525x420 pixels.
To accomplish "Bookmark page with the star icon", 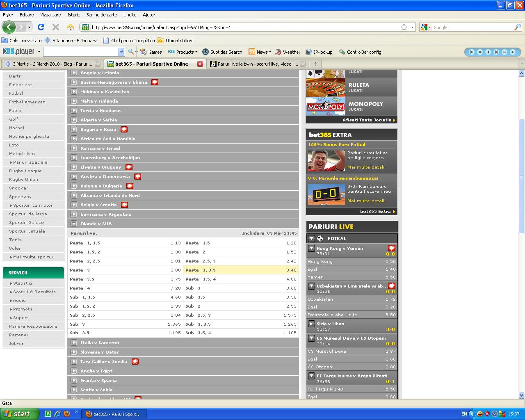I will pos(404,27).
